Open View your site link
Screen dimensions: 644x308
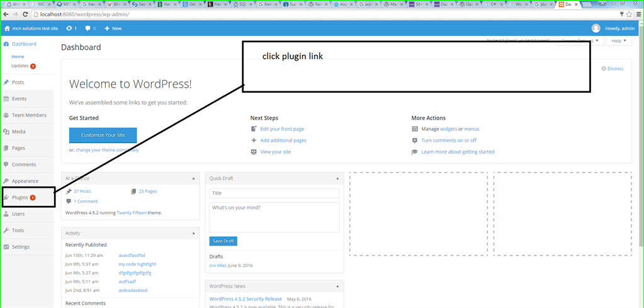[276, 152]
